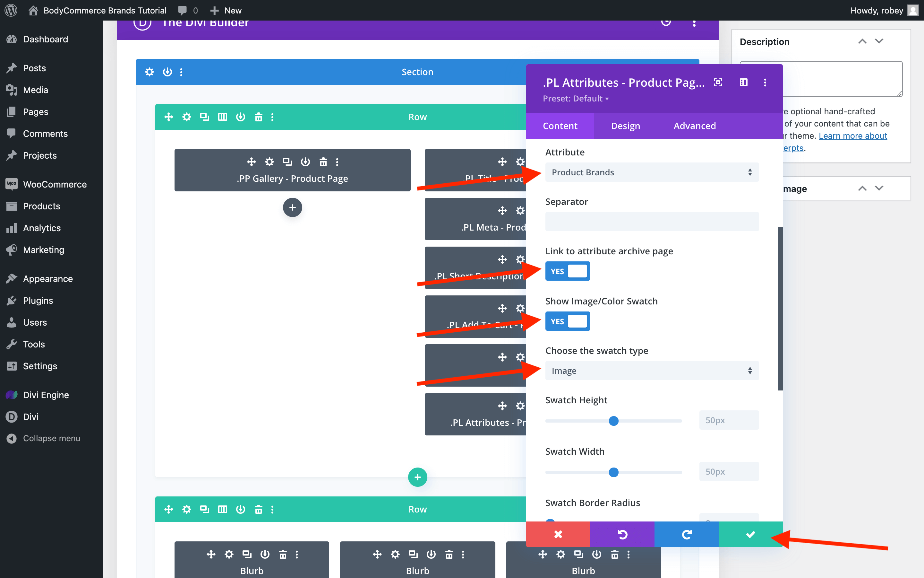Open settings gear of .PL Meta module
924x578 pixels.
coord(520,211)
